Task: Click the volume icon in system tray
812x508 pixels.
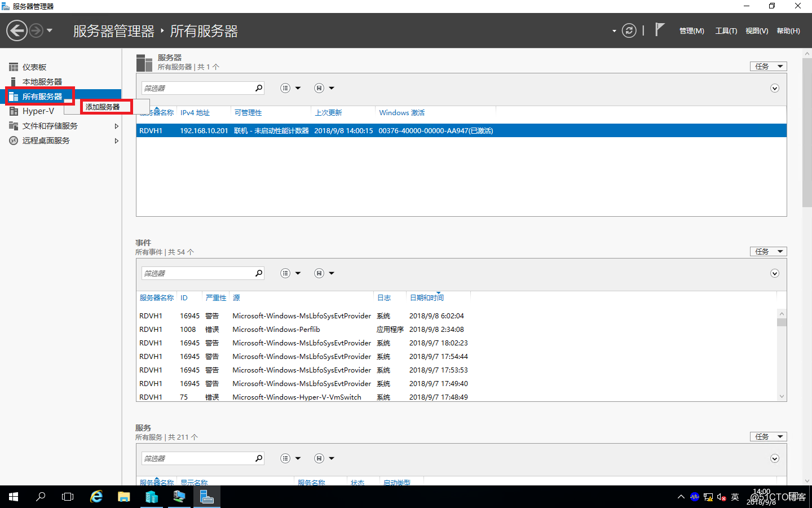Action: [x=721, y=497]
